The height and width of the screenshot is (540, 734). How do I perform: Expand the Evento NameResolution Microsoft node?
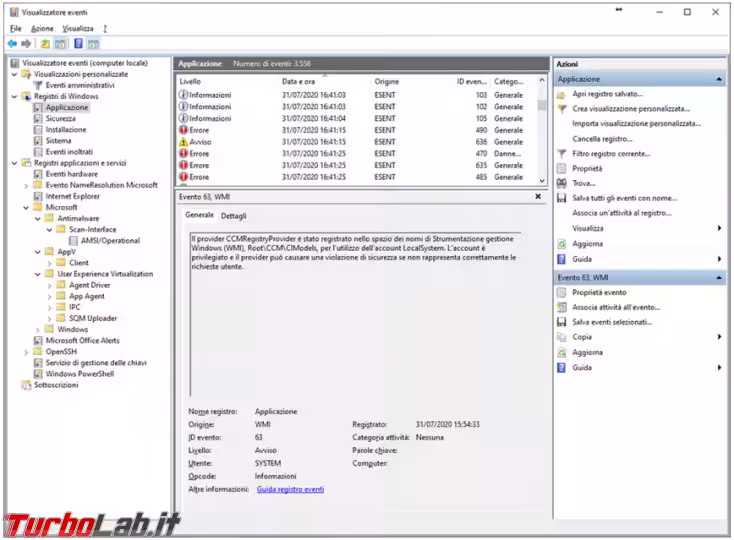[x=26, y=186]
